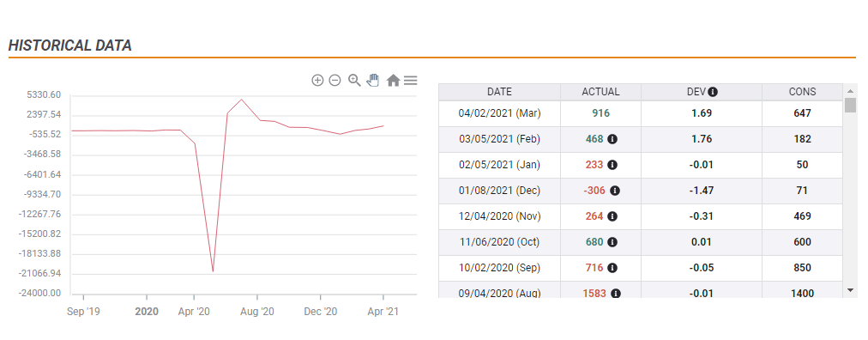Click the consensus value 71
The height and width of the screenshot is (340, 868).
click(802, 191)
